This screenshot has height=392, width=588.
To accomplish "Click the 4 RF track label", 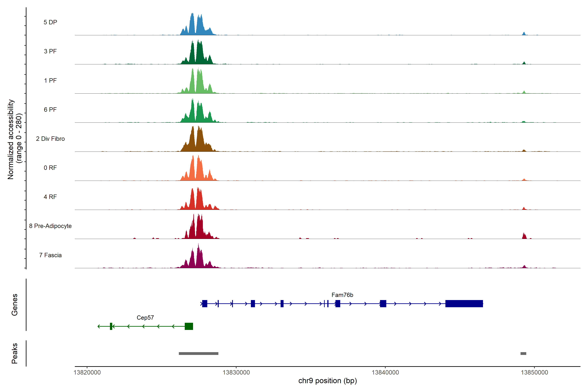I will click(x=50, y=197).
